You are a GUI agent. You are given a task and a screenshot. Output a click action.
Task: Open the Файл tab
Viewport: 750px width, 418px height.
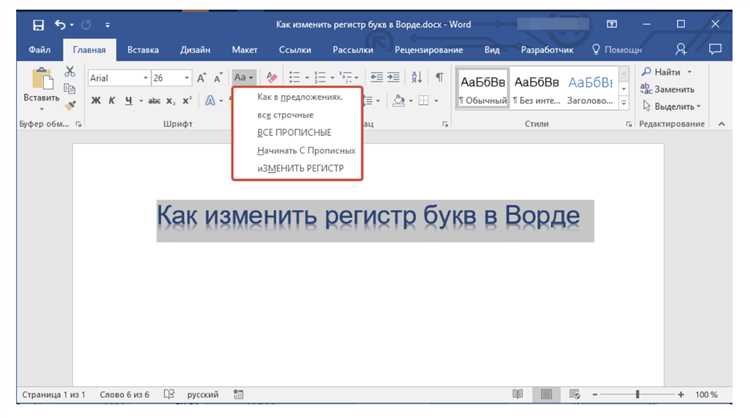39,50
